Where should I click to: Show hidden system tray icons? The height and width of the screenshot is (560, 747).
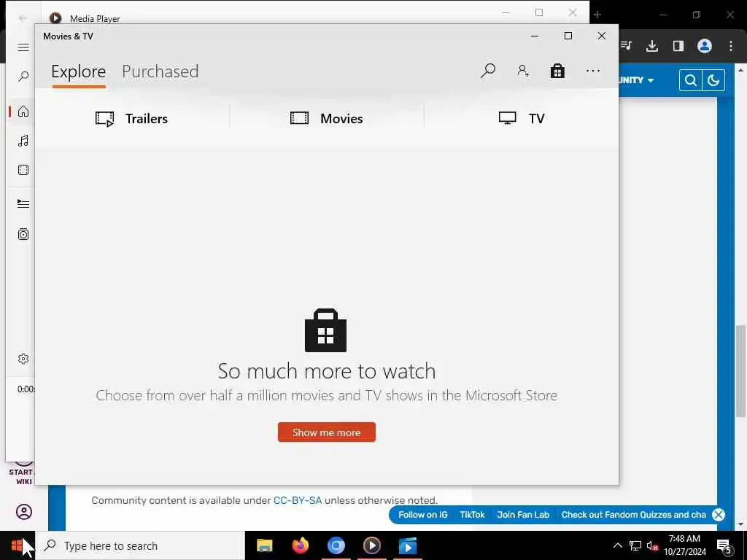click(617, 545)
